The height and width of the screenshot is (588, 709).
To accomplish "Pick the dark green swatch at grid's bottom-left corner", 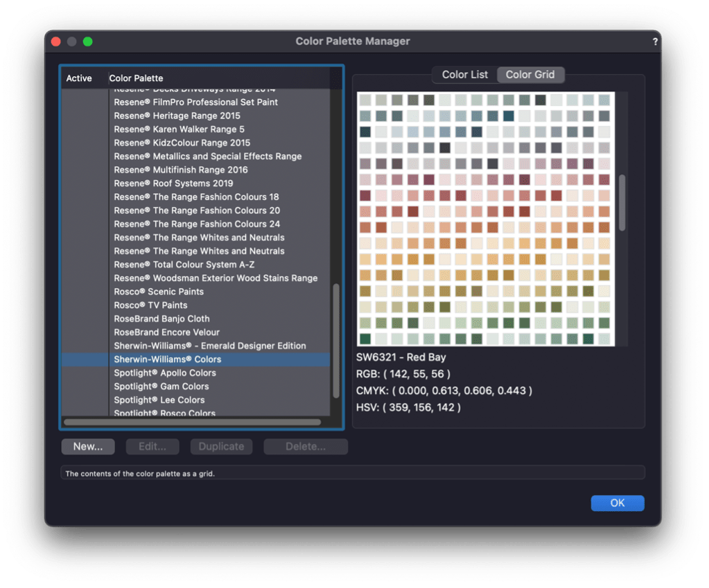I will 365,339.
